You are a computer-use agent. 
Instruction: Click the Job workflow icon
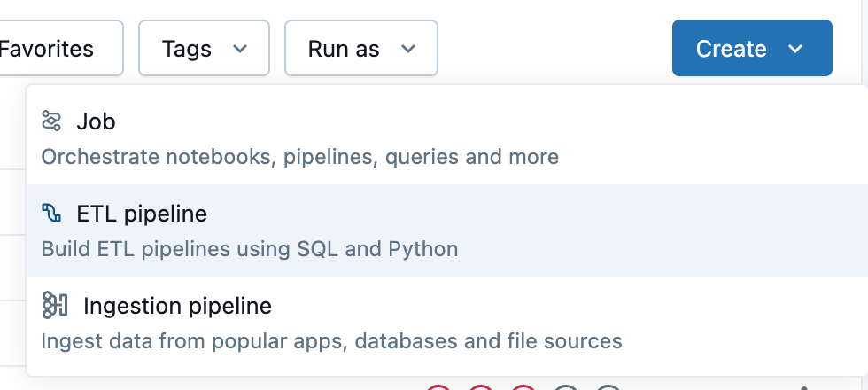tap(52, 121)
